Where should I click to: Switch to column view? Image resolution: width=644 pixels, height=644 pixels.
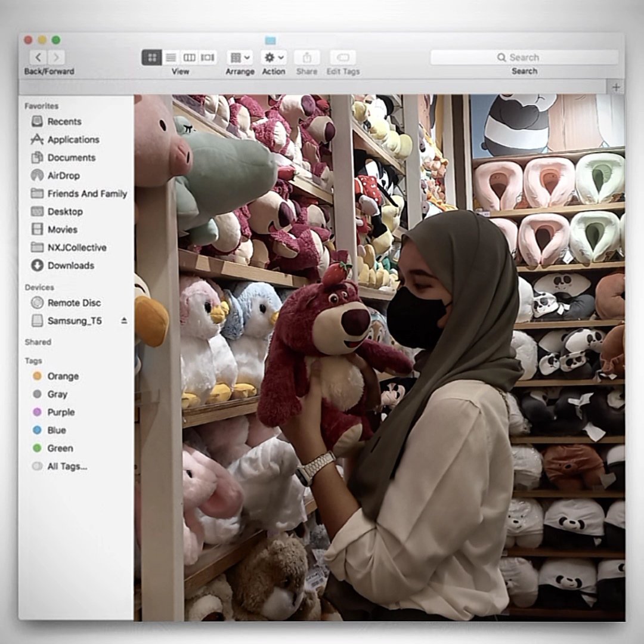point(189,57)
